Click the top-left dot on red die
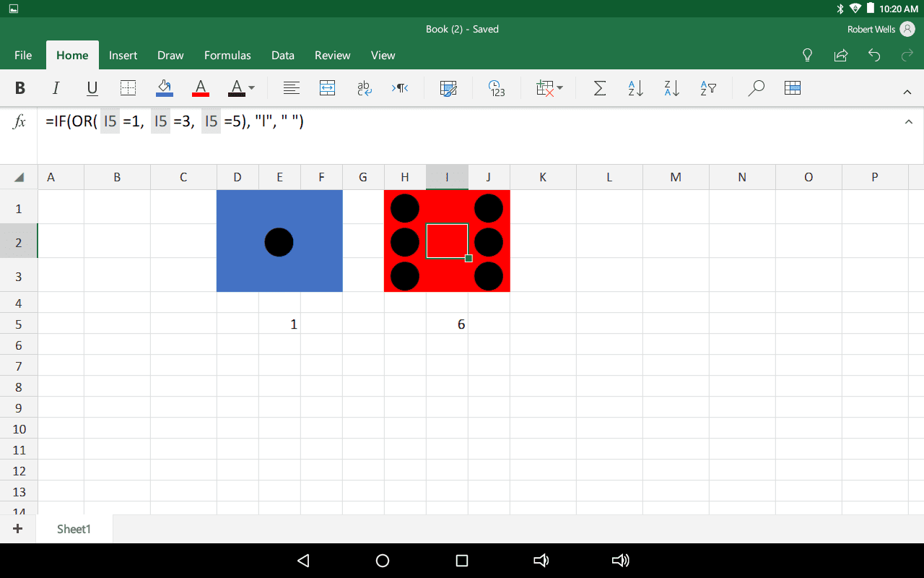 point(405,208)
